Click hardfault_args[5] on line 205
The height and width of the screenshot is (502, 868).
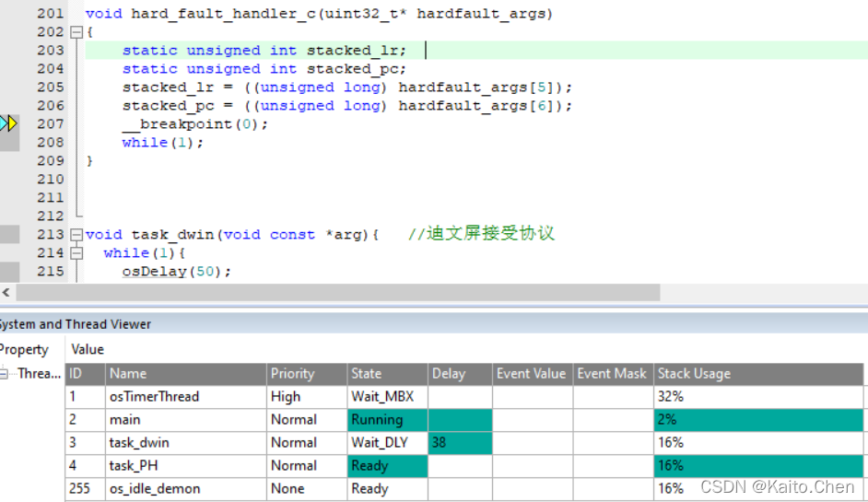(x=476, y=88)
